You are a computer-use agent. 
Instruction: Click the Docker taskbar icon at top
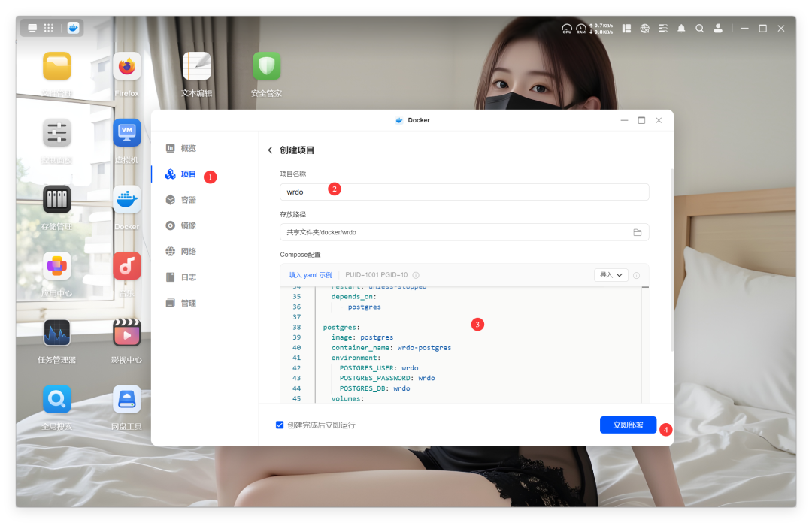click(73, 28)
